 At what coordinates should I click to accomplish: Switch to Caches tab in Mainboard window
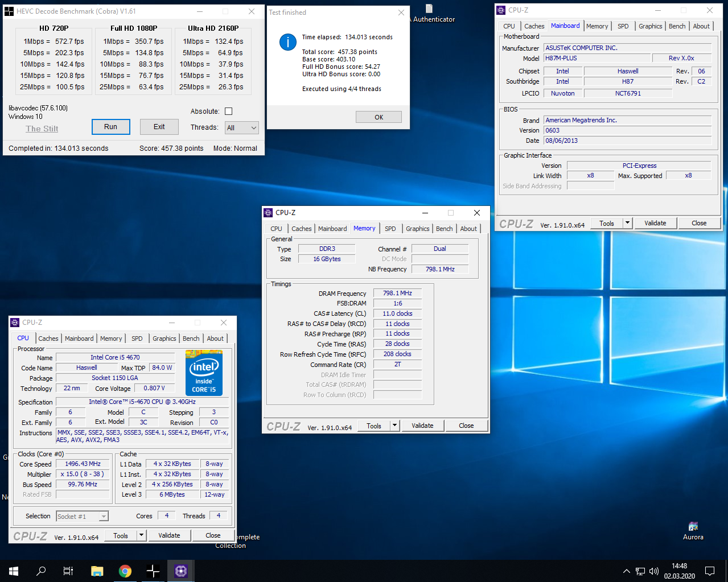tap(534, 26)
